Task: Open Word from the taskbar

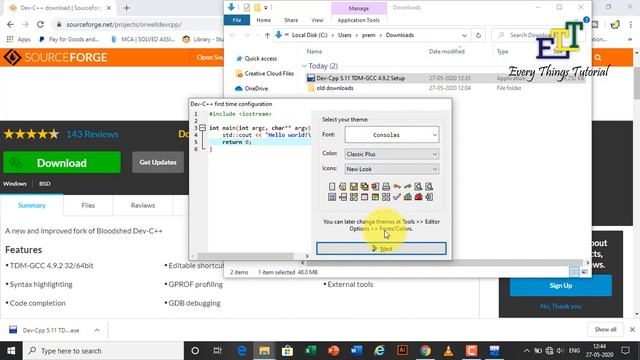Action: (x=356, y=351)
